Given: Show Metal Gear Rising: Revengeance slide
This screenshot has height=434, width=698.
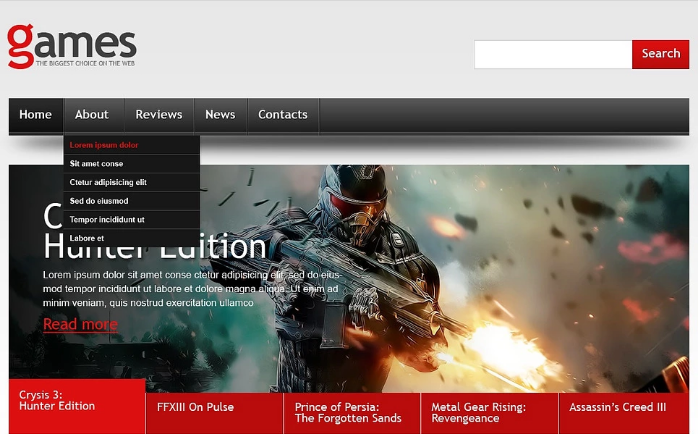Looking at the screenshot, I should [489, 413].
